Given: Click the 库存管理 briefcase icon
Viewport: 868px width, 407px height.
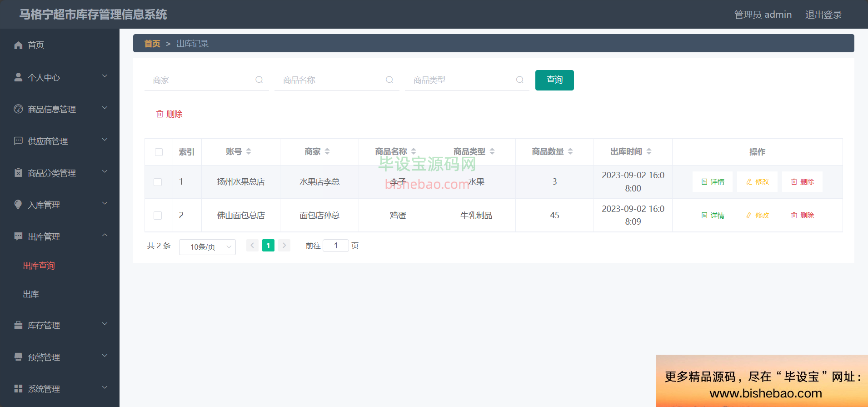Looking at the screenshot, I should (18, 325).
